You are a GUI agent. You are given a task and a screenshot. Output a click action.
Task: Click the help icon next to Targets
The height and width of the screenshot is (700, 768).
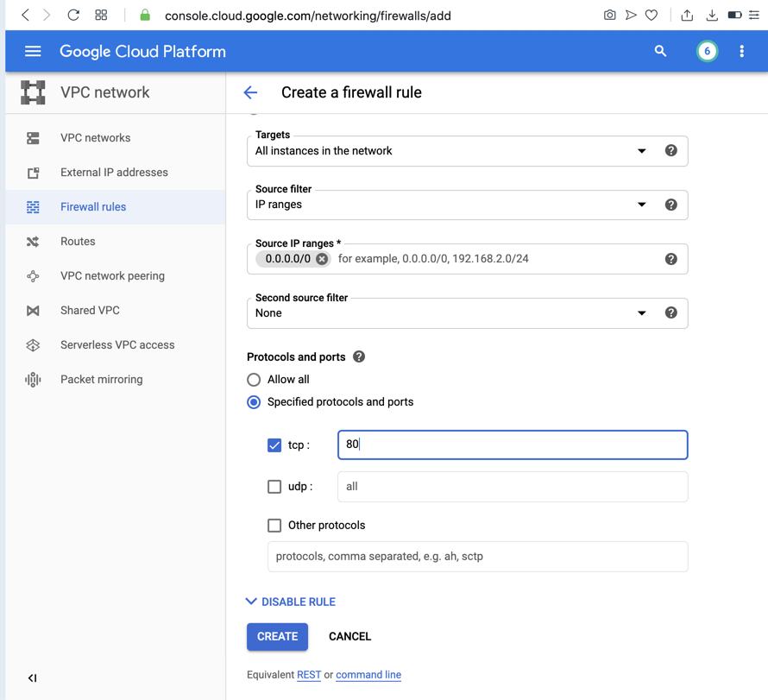[670, 151]
